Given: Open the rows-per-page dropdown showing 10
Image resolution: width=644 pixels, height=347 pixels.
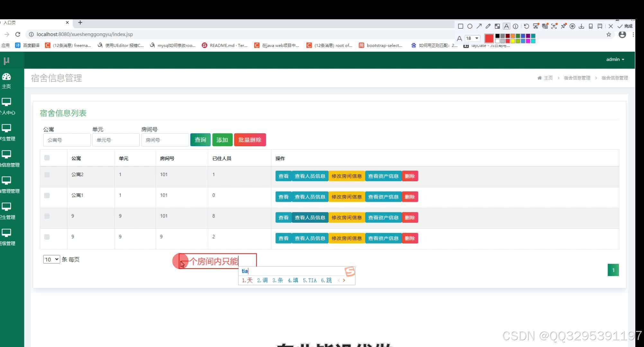Looking at the screenshot, I should [x=51, y=259].
